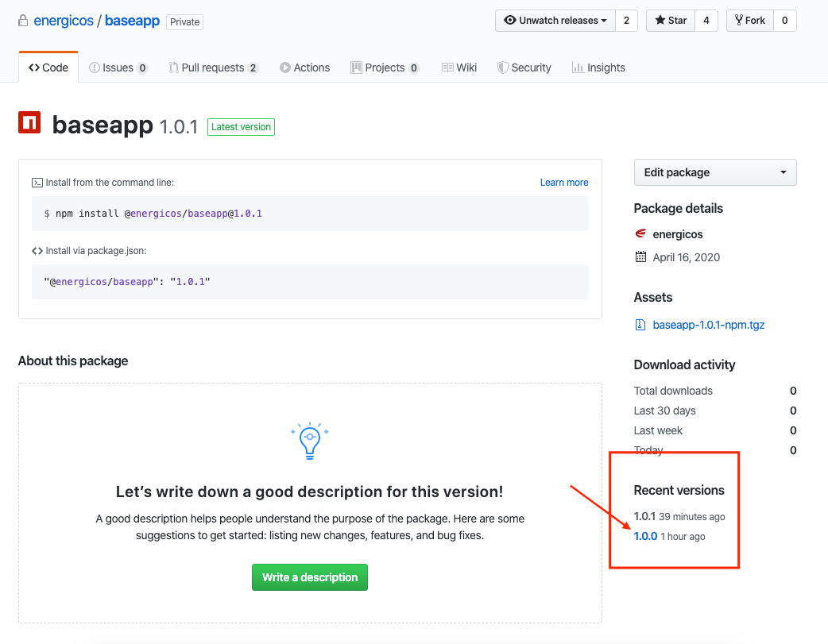The width and height of the screenshot is (828, 644).
Task: Click the Recent versions heading
Action: tap(679, 491)
